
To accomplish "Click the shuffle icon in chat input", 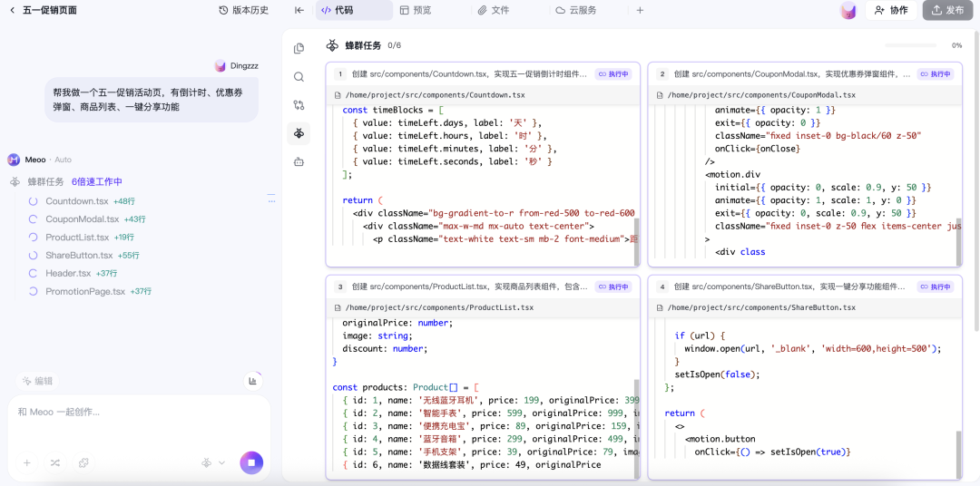I will click(x=55, y=462).
